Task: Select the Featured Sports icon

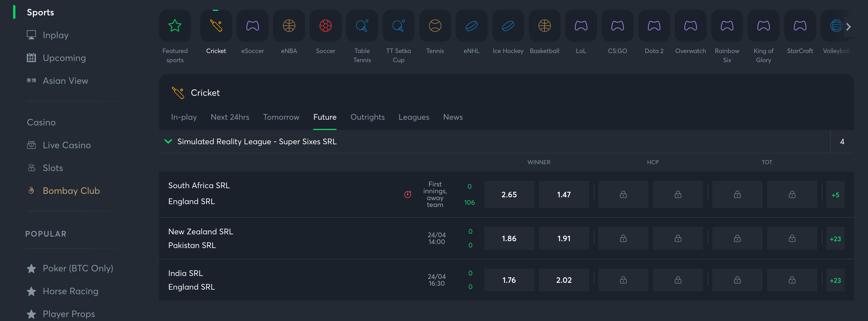Action: point(175,25)
